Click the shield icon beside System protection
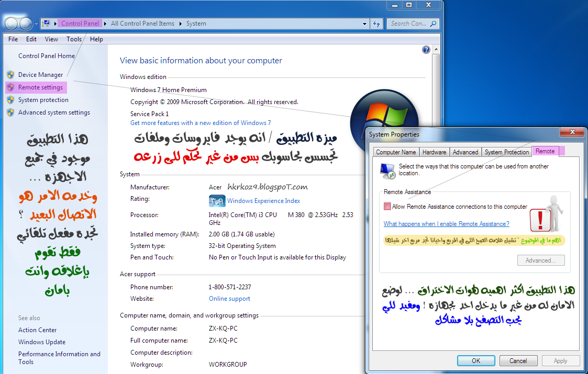This screenshot has width=588, height=374. click(10, 100)
